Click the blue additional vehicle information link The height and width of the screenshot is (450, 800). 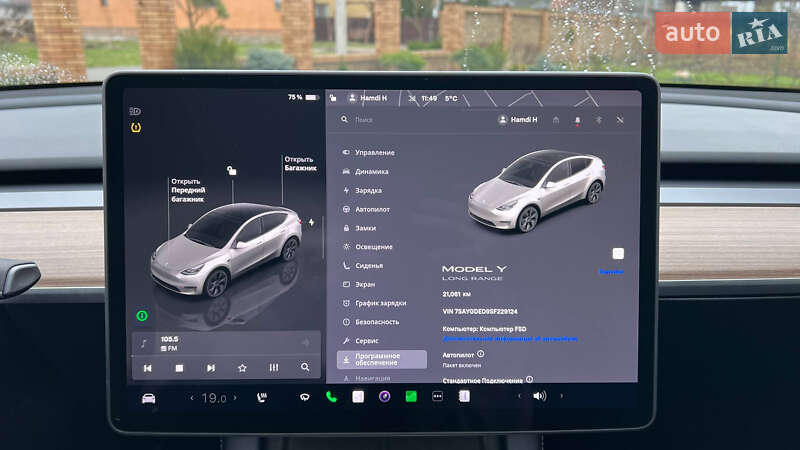510,339
